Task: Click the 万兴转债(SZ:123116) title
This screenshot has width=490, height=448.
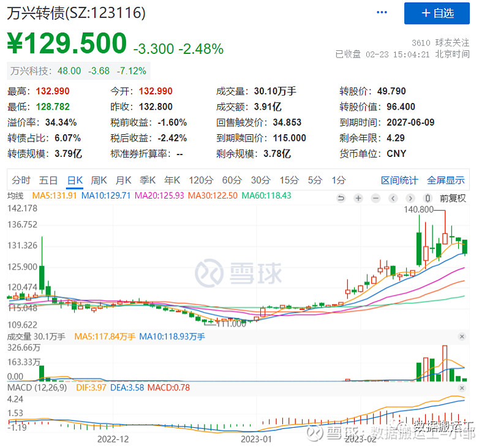Action: point(76,13)
